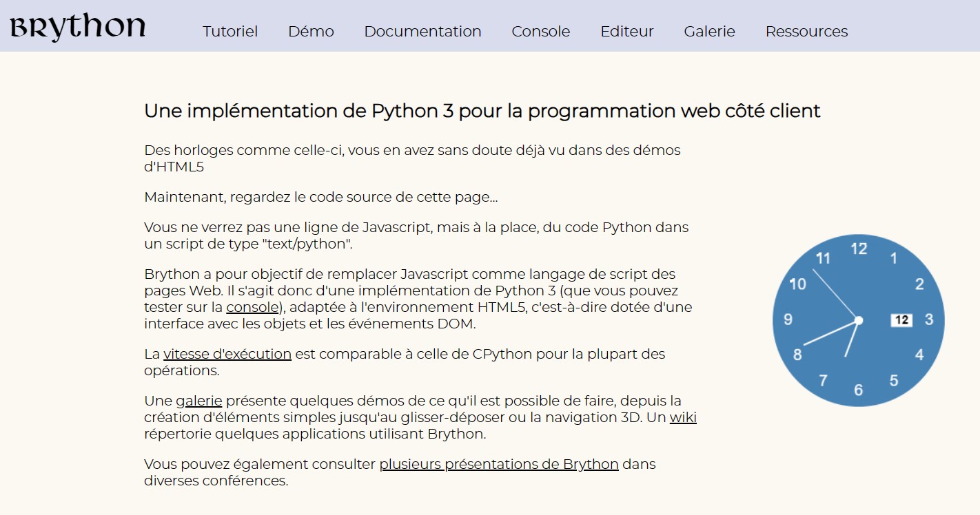Open the Galerie navigation item
980x515 pixels.
[x=709, y=31]
